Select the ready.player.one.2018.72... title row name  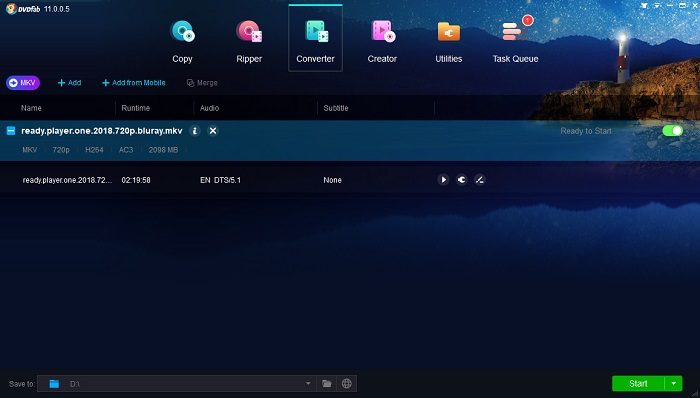67,180
